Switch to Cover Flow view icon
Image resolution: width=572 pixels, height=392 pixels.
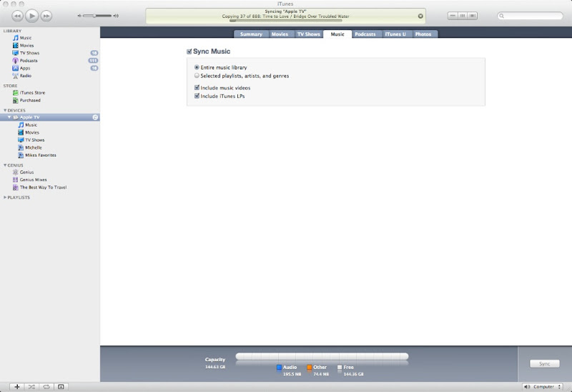coord(473,16)
